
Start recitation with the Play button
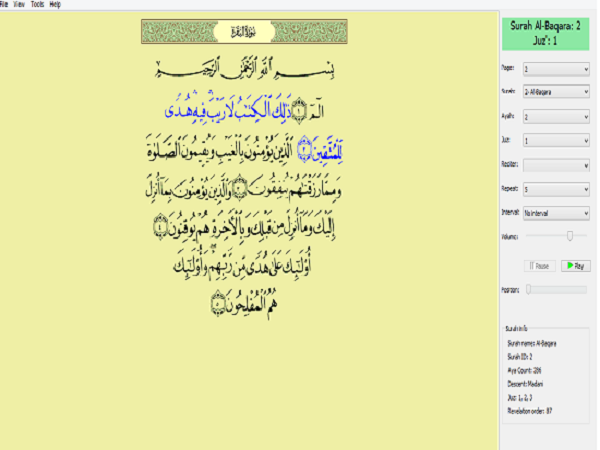[576, 266]
